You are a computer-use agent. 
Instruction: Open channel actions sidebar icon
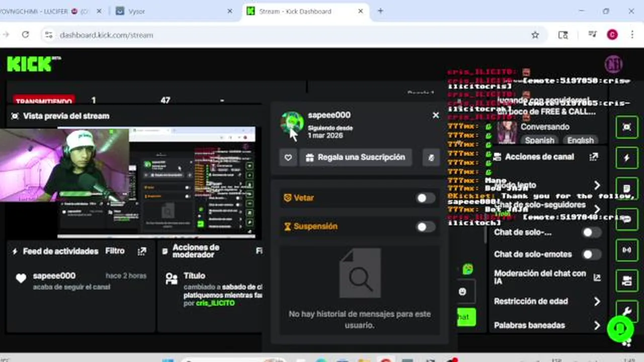627,281
